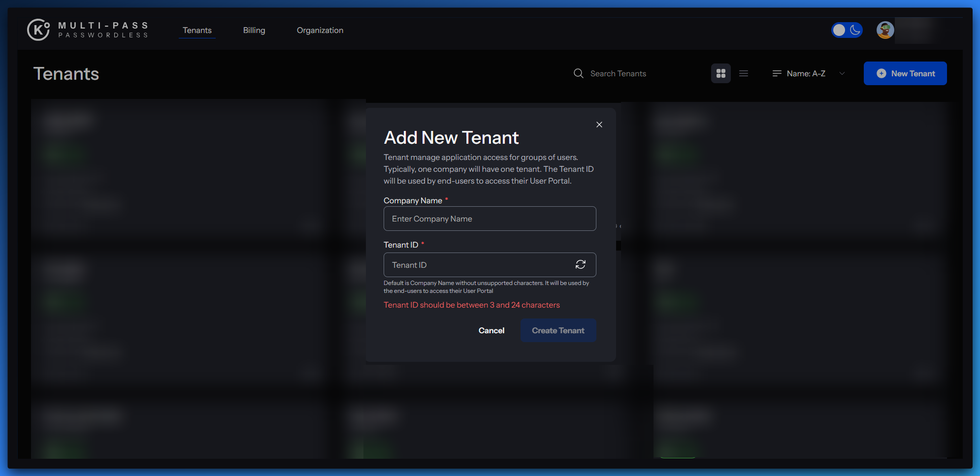The width and height of the screenshot is (980, 476).
Task: Open the Billing tab
Action: 254,30
